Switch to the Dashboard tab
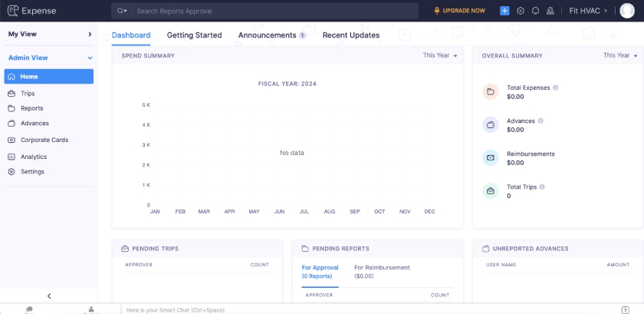 [131, 35]
